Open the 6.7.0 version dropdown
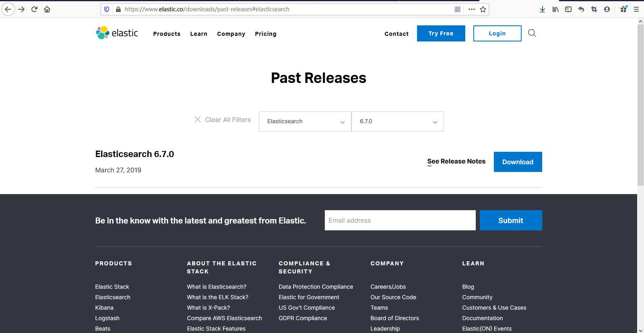Viewport: 644px width, 333px height. (398, 122)
